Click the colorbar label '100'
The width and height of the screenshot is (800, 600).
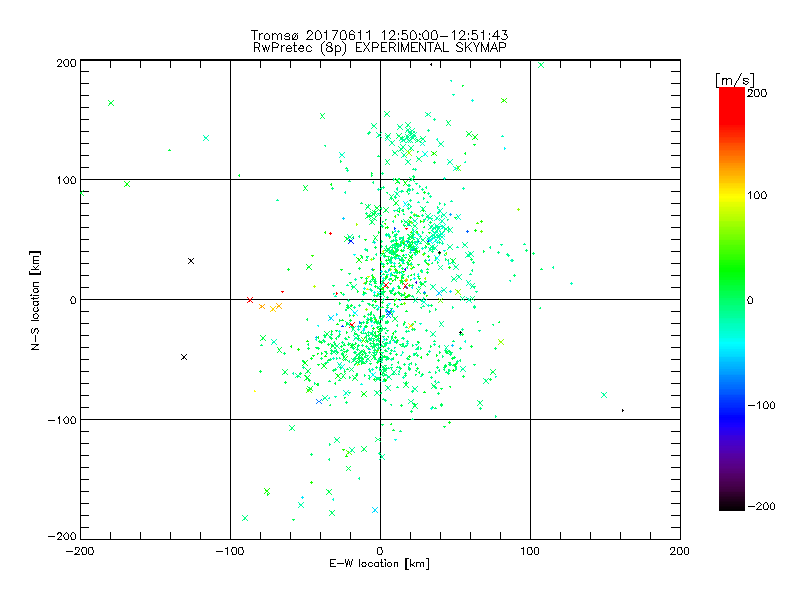757,195
